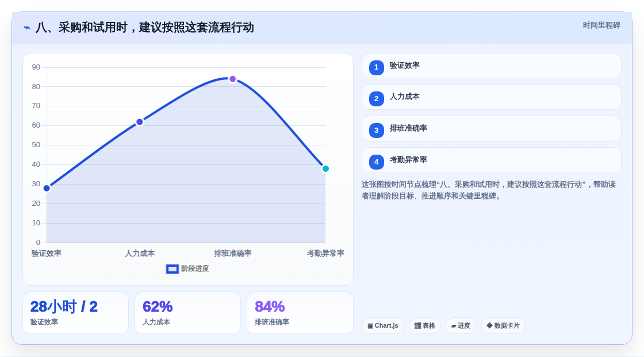This screenshot has height=357, width=644.
Task: Click the step 1 number badge
Action: [376, 67]
